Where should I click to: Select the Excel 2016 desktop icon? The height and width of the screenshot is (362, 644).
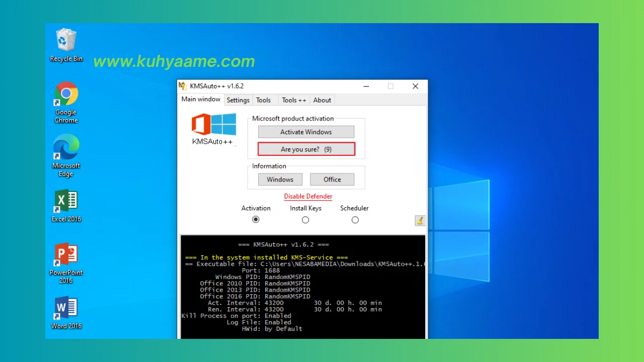pyautogui.click(x=66, y=206)
